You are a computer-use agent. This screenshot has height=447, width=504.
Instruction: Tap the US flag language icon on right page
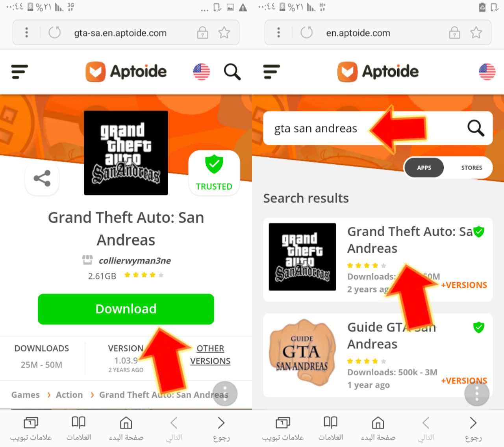487,72
